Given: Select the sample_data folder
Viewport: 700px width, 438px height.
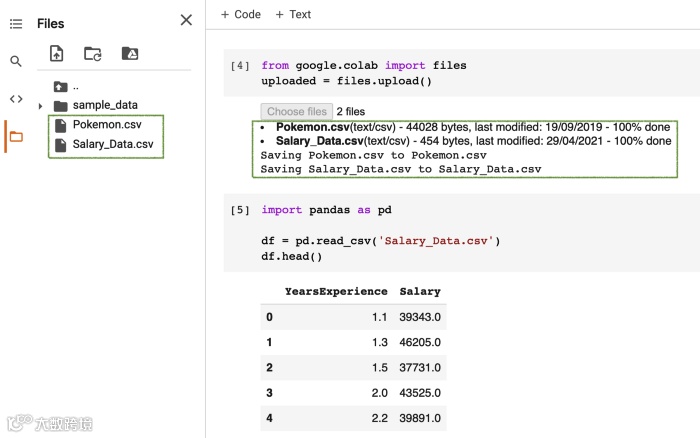Looking at the screenshot, I should (104, 105).
